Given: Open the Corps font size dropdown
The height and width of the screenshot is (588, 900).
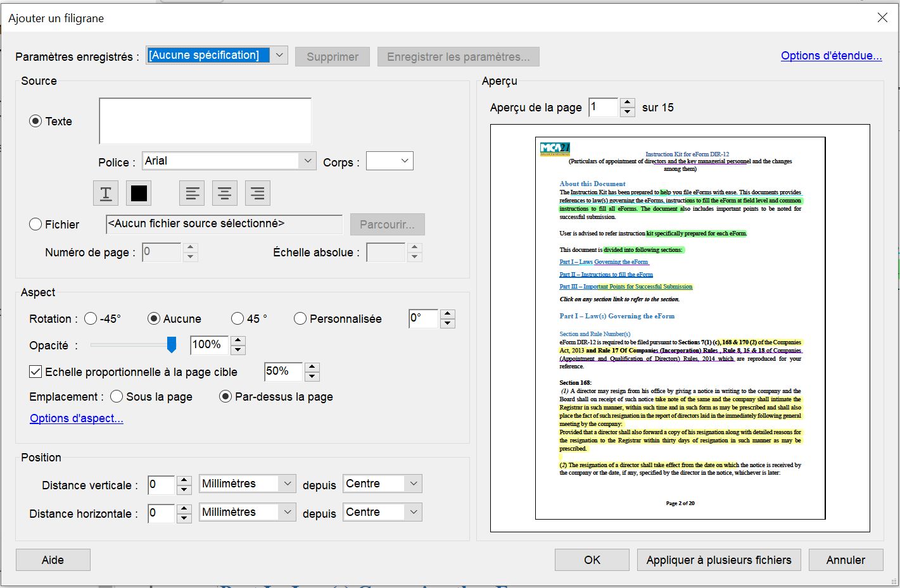Looking at the screenshot, I should (x=390, y=161).
